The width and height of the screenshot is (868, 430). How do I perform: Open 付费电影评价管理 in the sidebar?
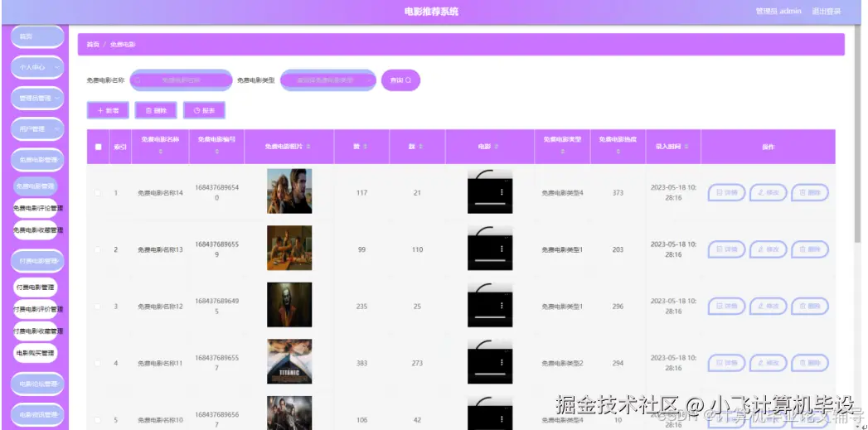click(37, 309)
